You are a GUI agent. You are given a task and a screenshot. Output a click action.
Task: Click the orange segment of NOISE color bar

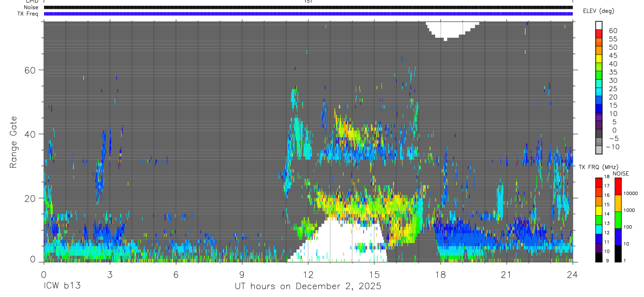coord(618,203)
